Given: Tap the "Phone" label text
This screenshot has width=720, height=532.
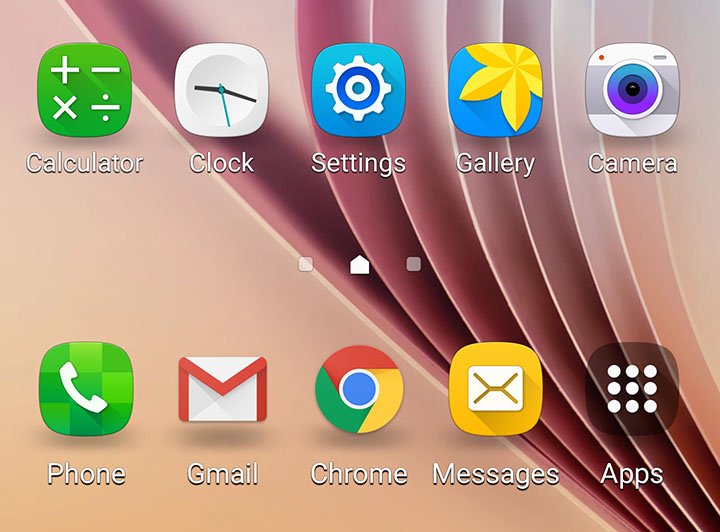Looking at the screenshot, I should click(86, 474).
